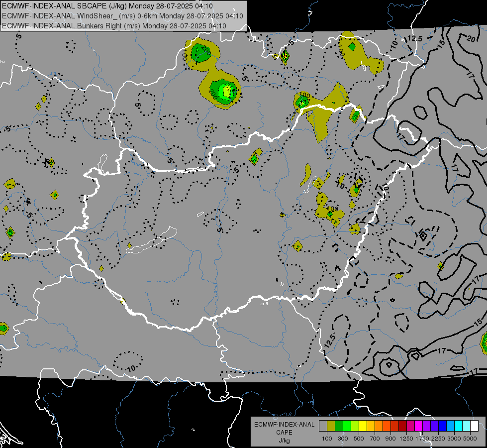Image resolution: width=487 pixels, height=448 pixels.
Task: Select the pure blue legend swatch
Action: coord(443,426)
